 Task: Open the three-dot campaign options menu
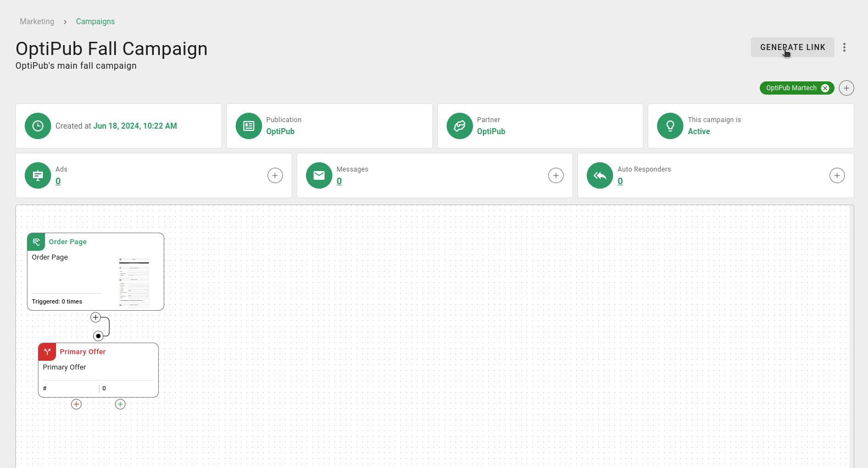pos(844,47)
